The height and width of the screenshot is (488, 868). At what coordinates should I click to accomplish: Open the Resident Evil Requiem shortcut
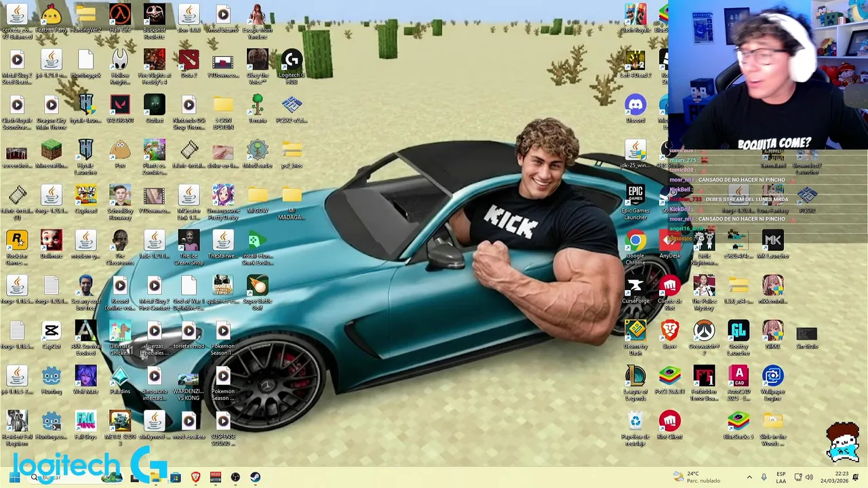[17, 428]
